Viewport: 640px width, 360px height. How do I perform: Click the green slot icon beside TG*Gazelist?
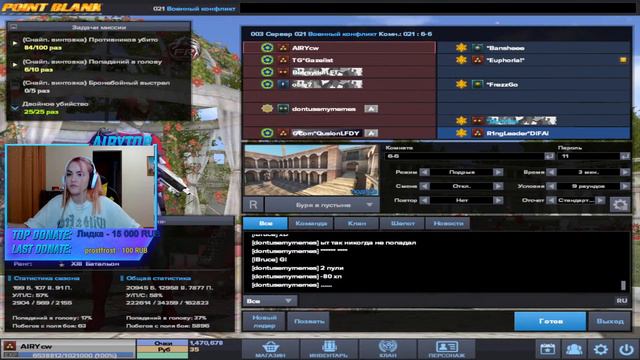[x=267, y=60]
